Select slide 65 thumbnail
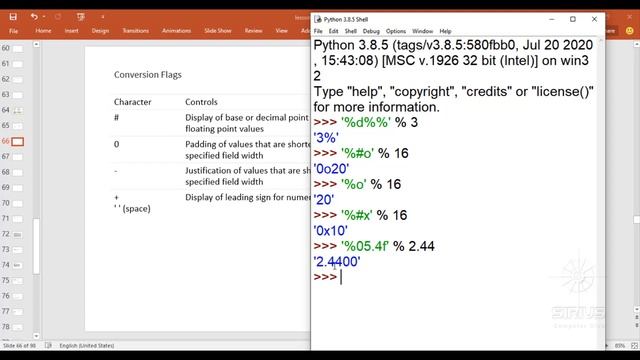This screenshot has height=360, width=640. [x=18, y=126]
